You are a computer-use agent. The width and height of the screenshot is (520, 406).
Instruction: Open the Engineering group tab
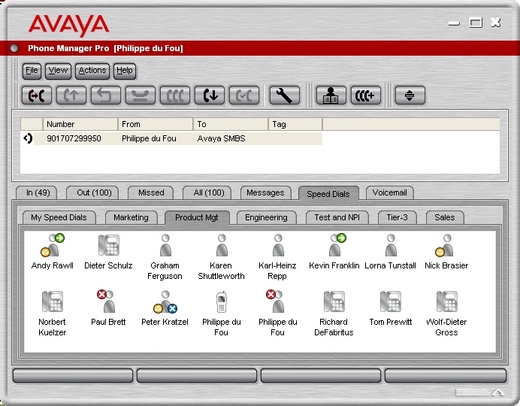266,217
